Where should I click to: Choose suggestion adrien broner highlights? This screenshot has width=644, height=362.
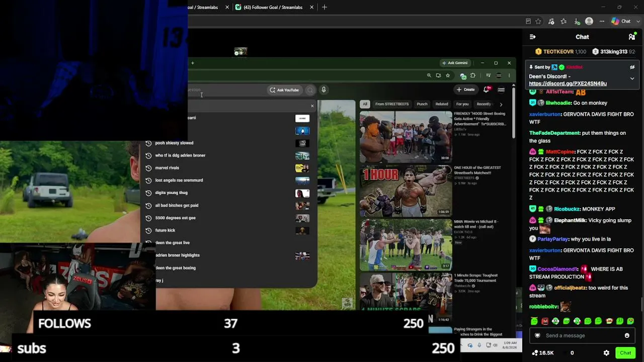pos(228,255)
